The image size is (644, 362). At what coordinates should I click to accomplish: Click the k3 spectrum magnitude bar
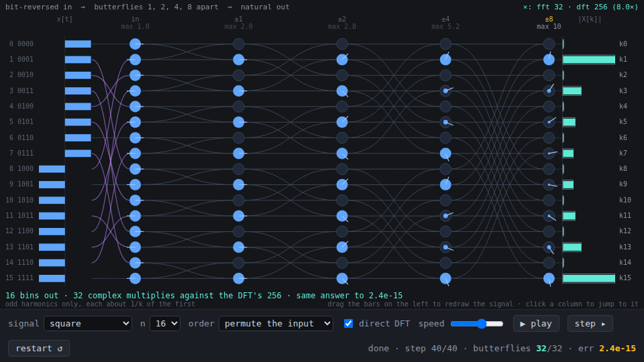coord(572,90)
